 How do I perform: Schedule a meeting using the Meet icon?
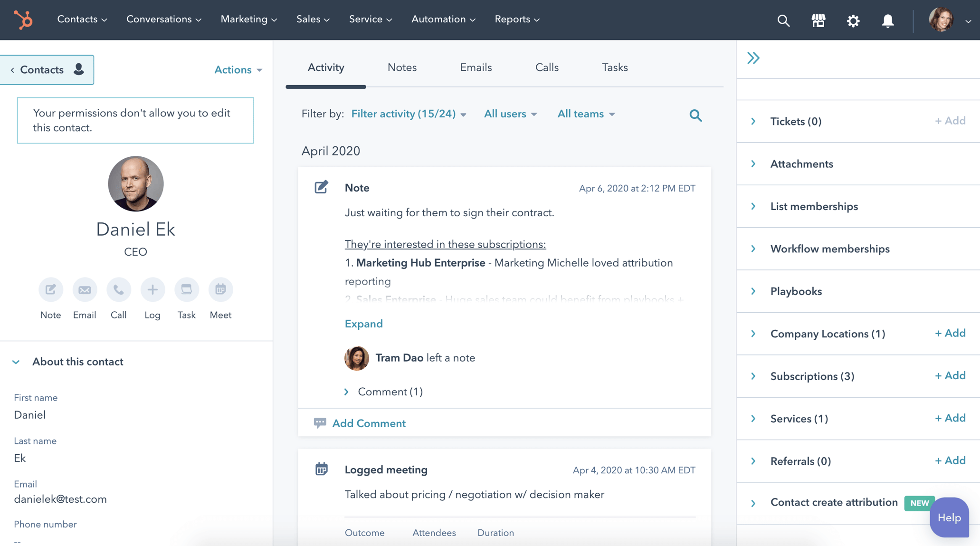click(x=220, y=289)
